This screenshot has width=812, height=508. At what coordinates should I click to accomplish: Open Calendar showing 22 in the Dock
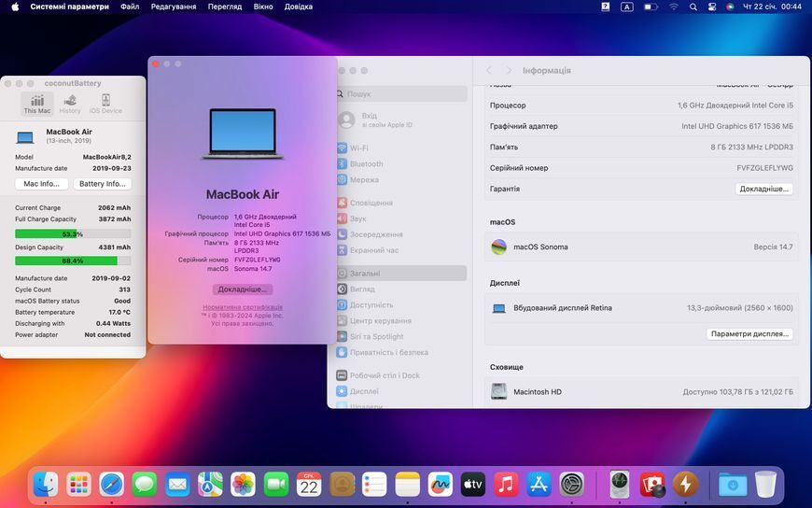coord(309,485)
